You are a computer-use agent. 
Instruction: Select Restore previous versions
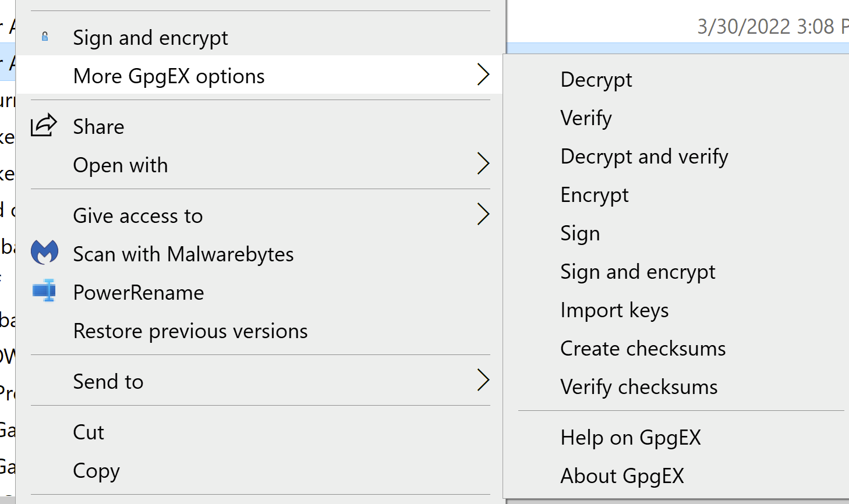coord(260,330)
